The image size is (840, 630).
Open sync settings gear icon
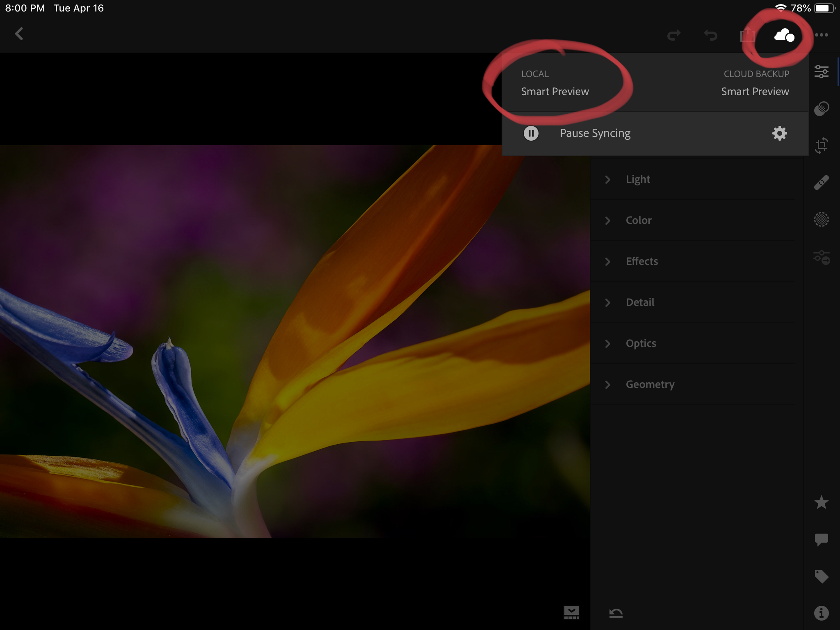[x=779, y=133]
